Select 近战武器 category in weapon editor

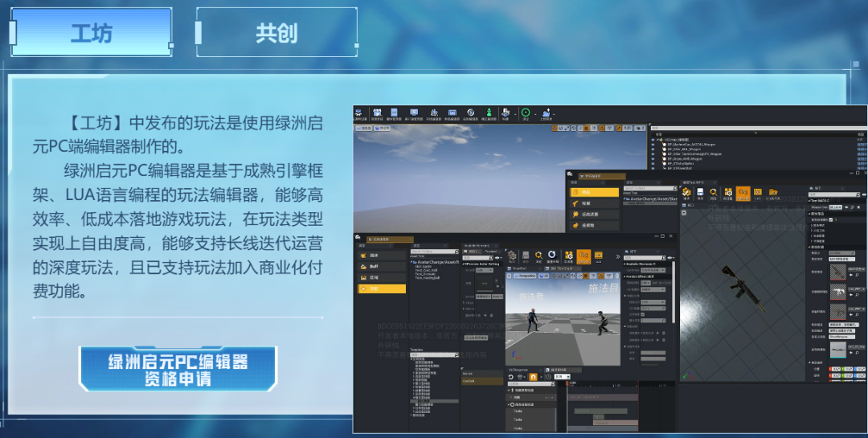[595, 215]
